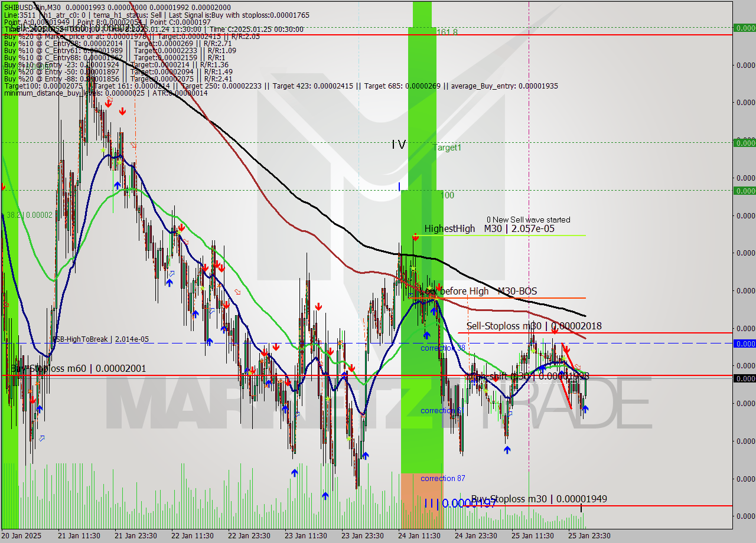Select the '24 Jan 11:30' time axis label
Image resolution: width=756 pixels, height=543 pixels.
tap(419, 535)
